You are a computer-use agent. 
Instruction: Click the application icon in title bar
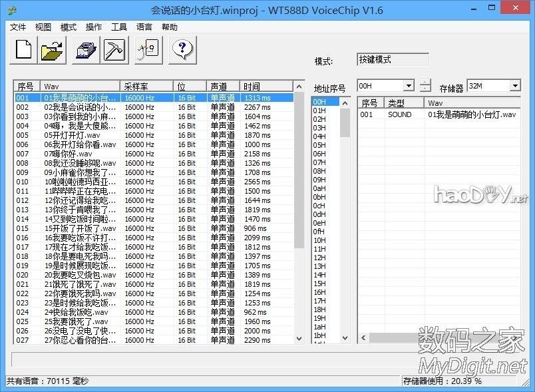coord(13,11)
